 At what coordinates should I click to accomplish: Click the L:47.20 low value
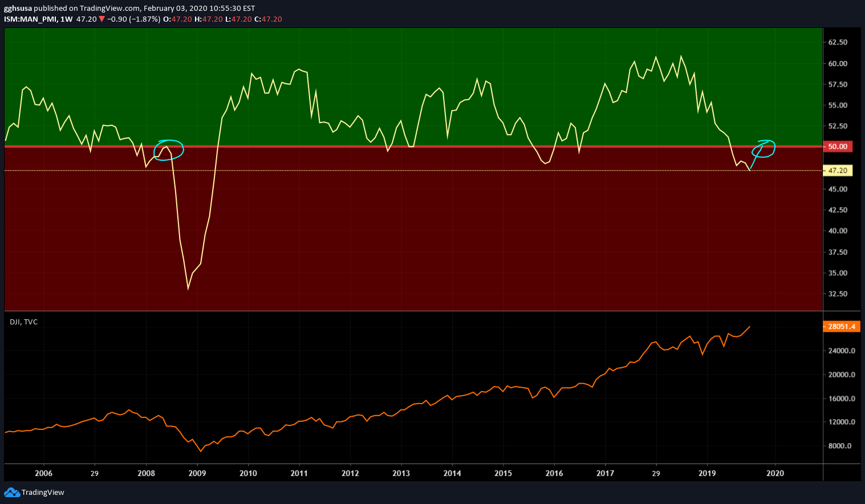[x=238, y=19]
